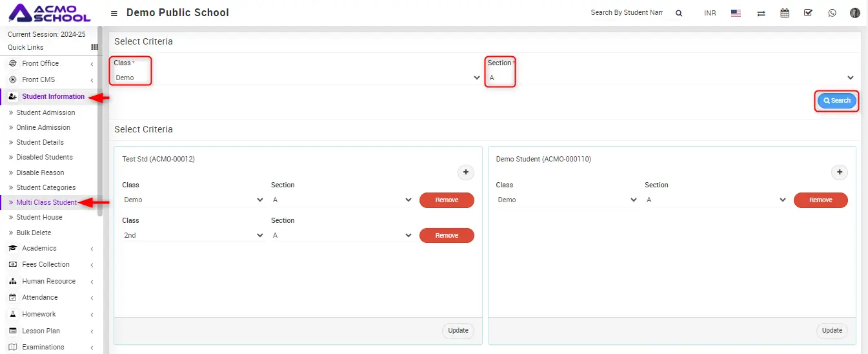Open the Class criteria dropdown
The image size is (868, 354).
(x=297, y=78)
